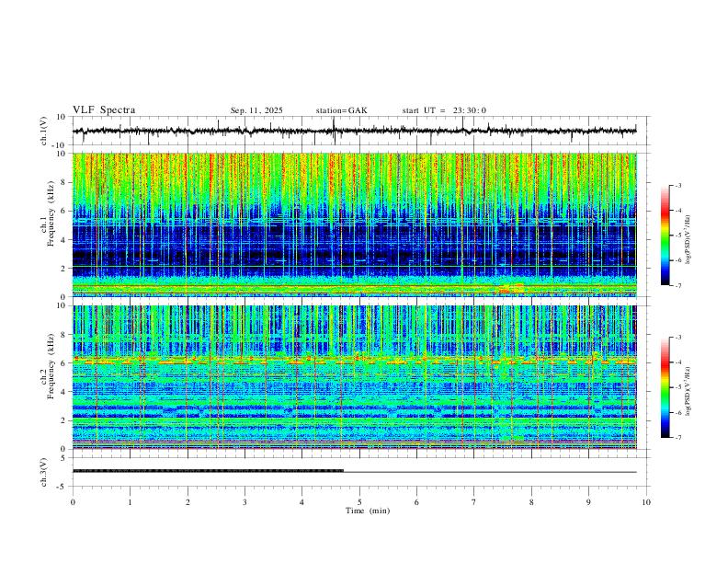Image resolution: width=728 pixels, height=563 pixels.
Task: Click the 'ch.3(V)' axis label
Action: tap(44, 472)
